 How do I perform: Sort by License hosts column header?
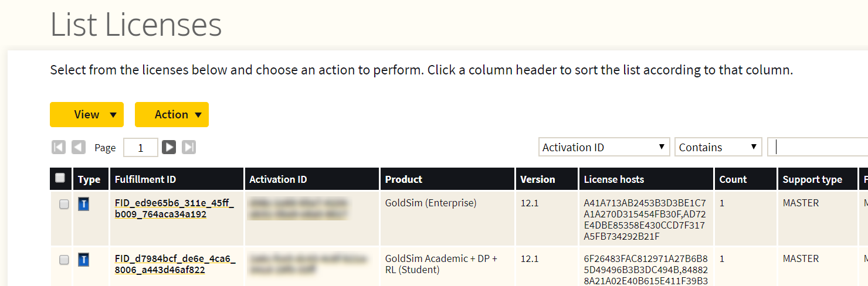pos(614,179)
